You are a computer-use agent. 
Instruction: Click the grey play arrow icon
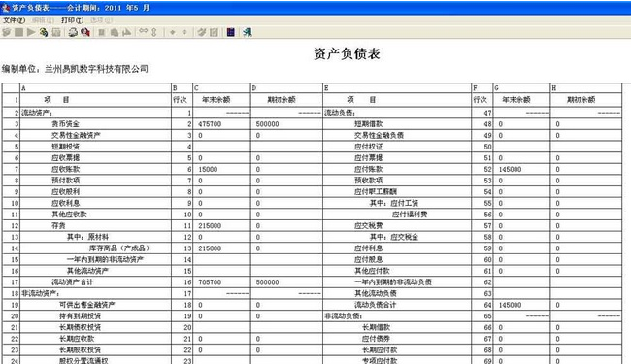[x=31, y=32]
